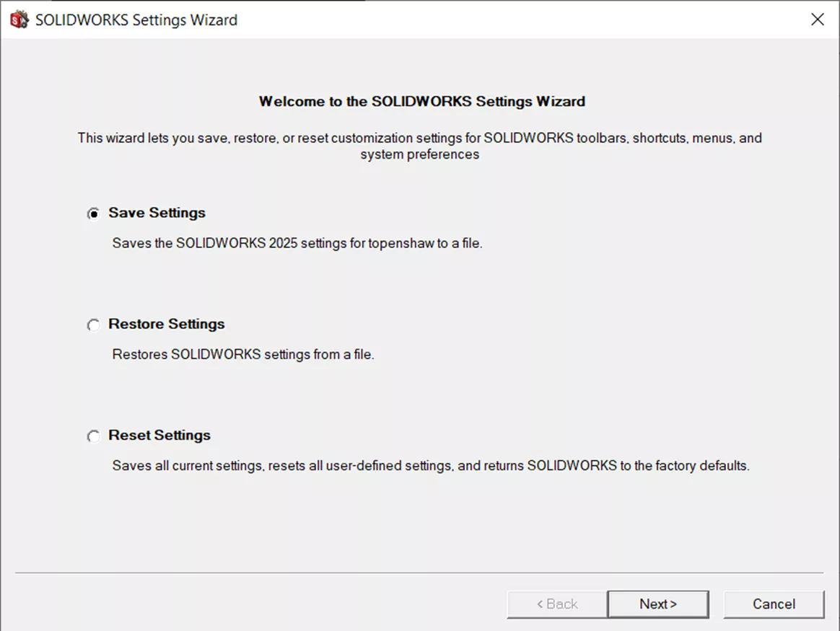The height and width of the screenshot is (631, 840).
Task: Enable saving settings via its radio option
Action: [94, 213]
